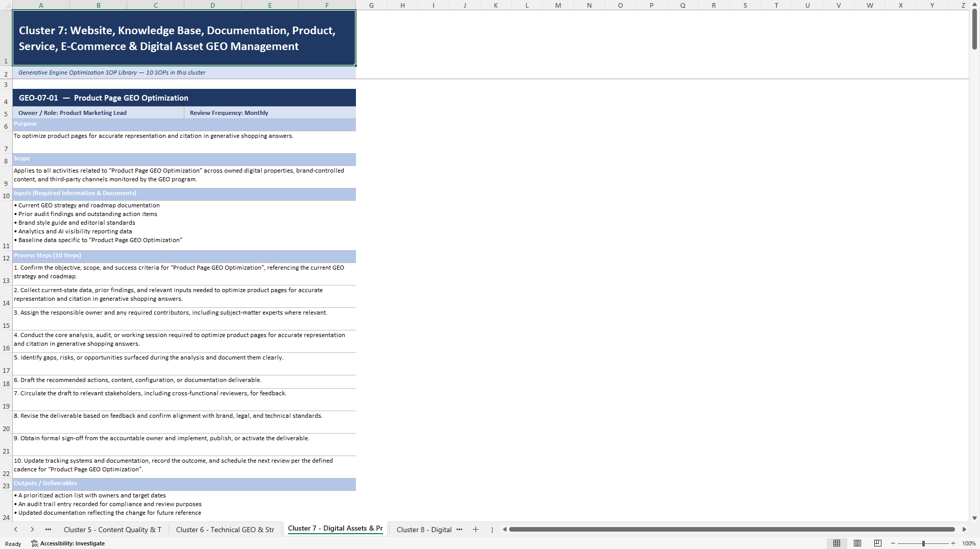Click step 10 Update tracking systems cell
Screen dimensions: 980x549
click(184, 467)
